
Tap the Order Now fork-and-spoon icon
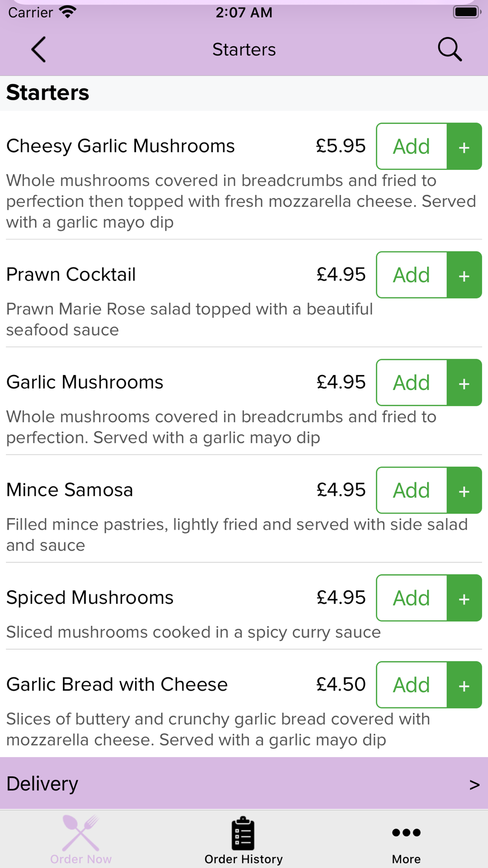81,833
